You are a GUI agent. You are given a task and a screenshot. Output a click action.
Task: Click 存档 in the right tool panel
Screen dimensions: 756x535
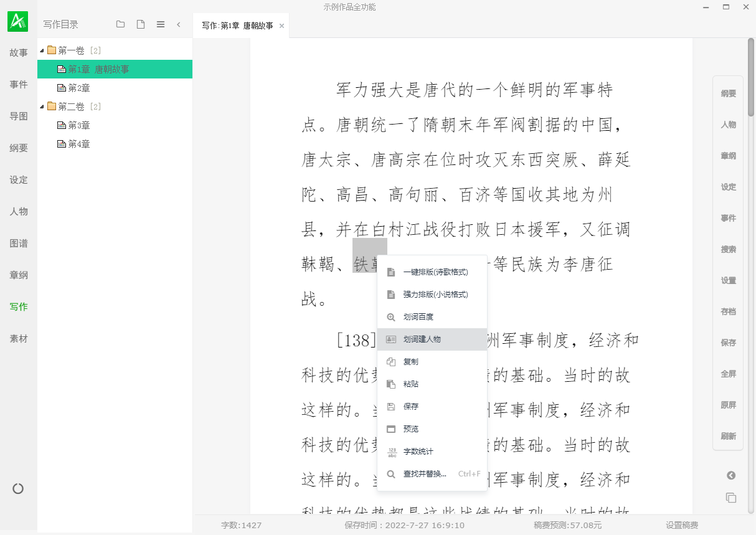(729, 311)
